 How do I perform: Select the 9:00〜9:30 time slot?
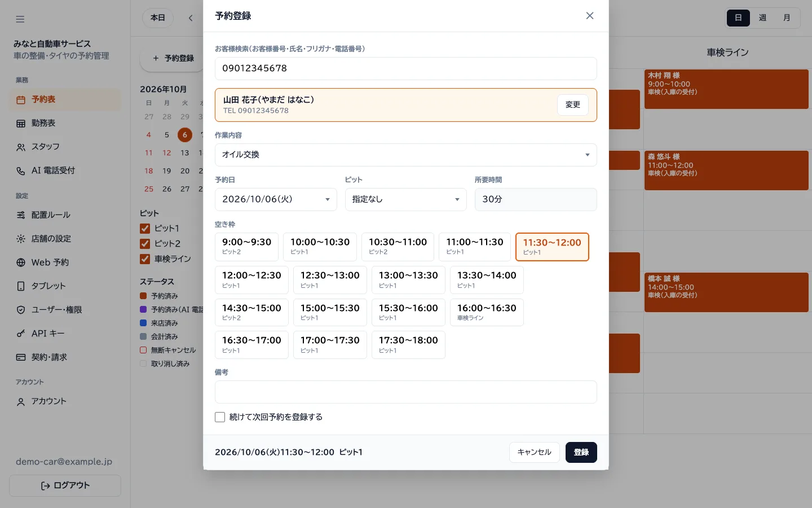246,247
